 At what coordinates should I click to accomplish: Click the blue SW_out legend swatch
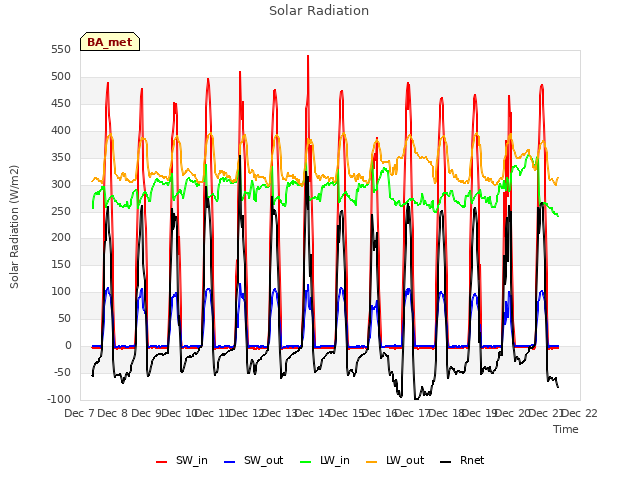tap(230, 462)
